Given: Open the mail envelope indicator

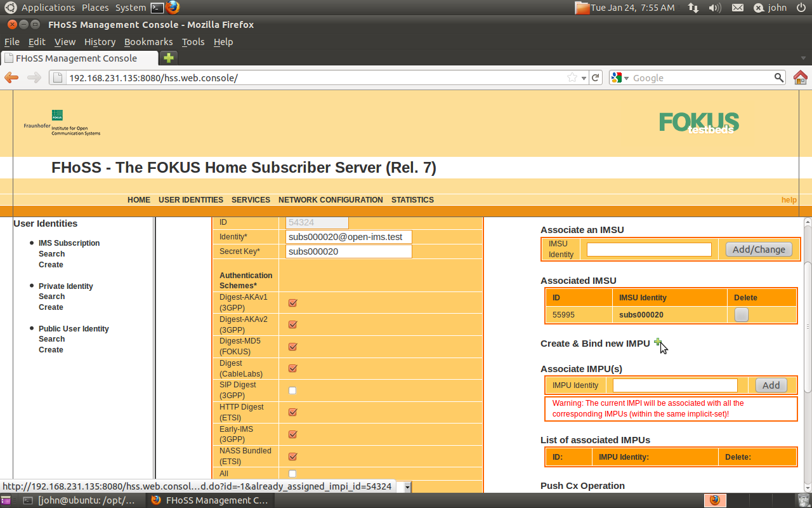Looking at the screenshot, I should click(737, 8).
